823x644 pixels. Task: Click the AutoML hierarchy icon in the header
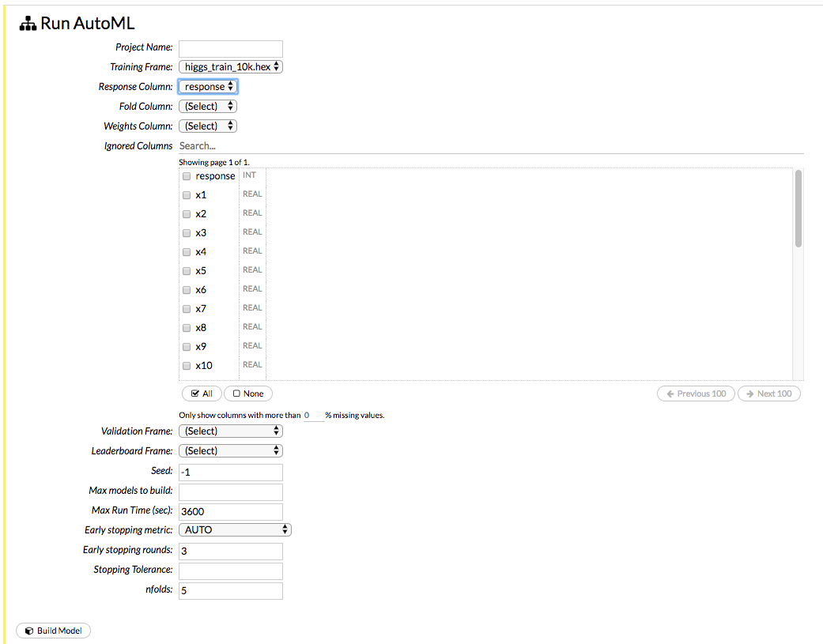point(27,23)
